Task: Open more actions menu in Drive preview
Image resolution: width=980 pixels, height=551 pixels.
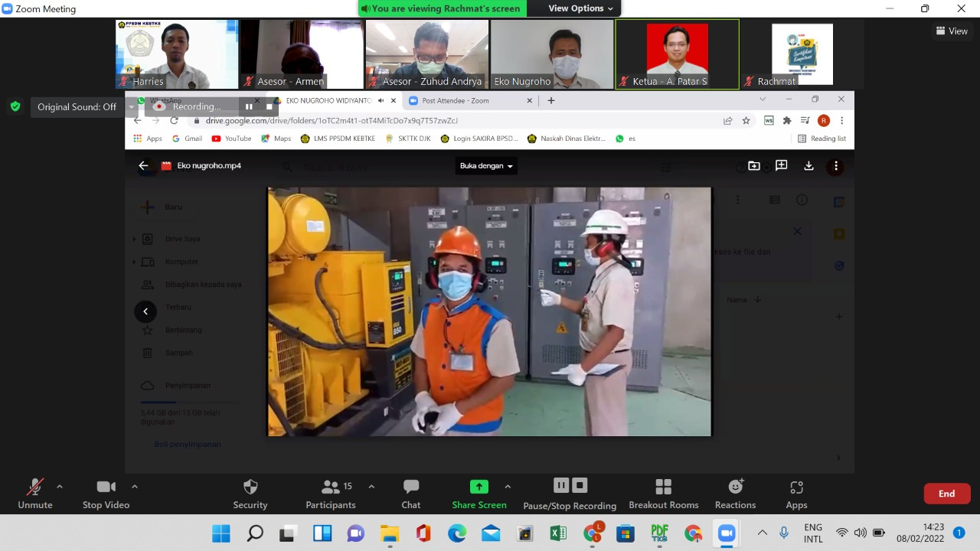Action: [835, 165]
